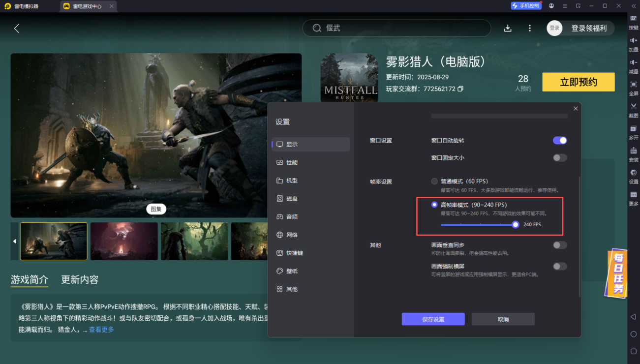Open the 按键 key mapping tool
The height and width of the screenshot is (364, 640).
click(634, 22)
